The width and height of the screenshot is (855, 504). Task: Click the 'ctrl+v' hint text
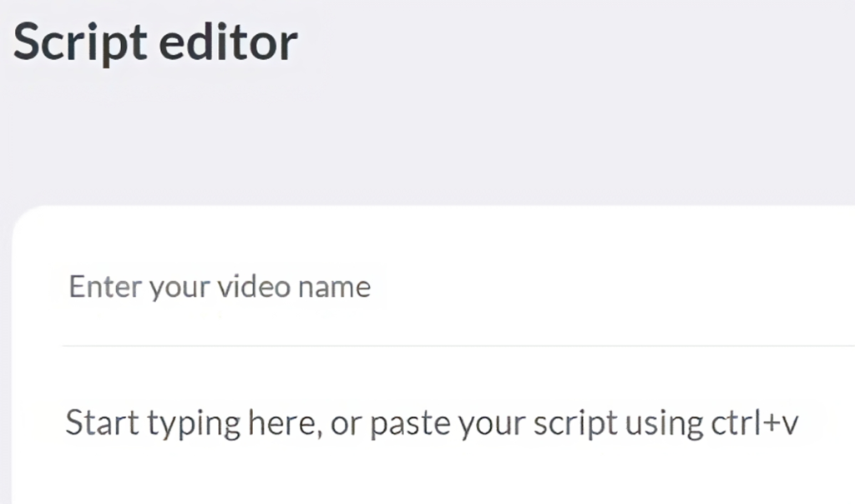pos(754,422)
